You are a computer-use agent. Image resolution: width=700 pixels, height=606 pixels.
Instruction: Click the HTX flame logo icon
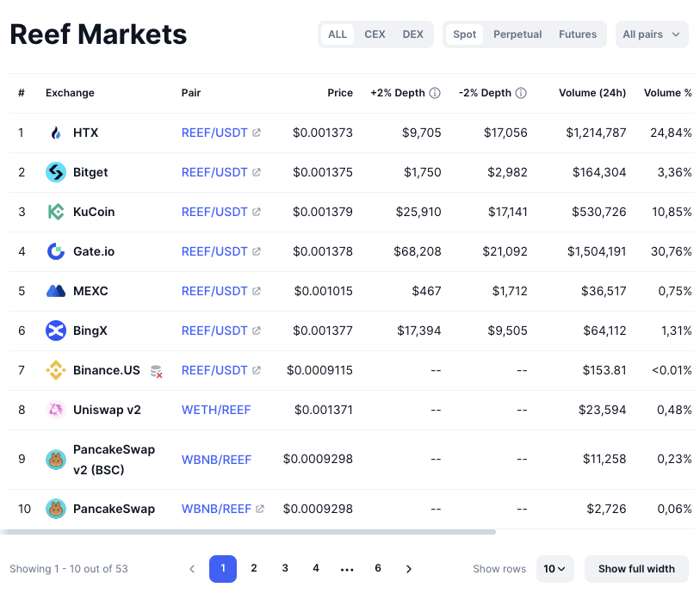(56, 133)
